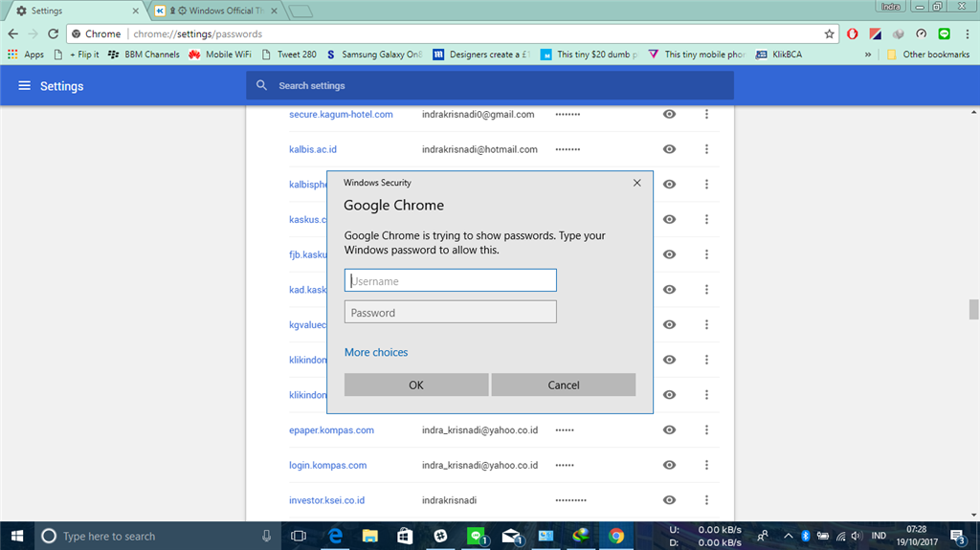This screenshot has height=550, width=980.
Task: Click the red and blue diagonal extension icon
Action: (875, 33)
